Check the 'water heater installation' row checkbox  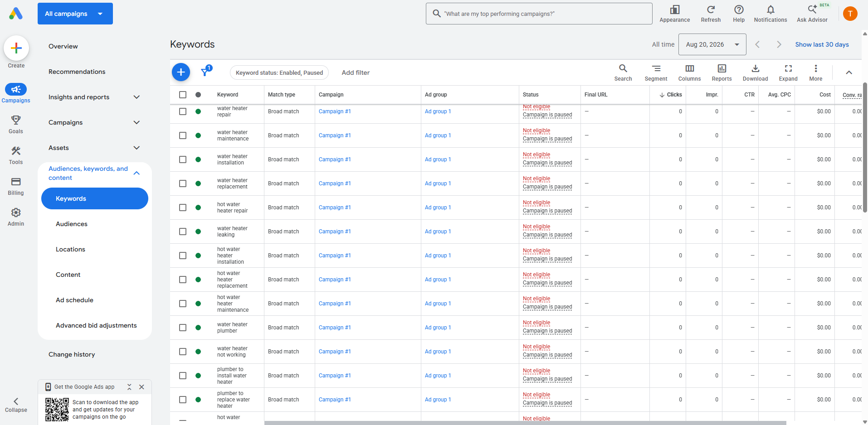[183, 159]
